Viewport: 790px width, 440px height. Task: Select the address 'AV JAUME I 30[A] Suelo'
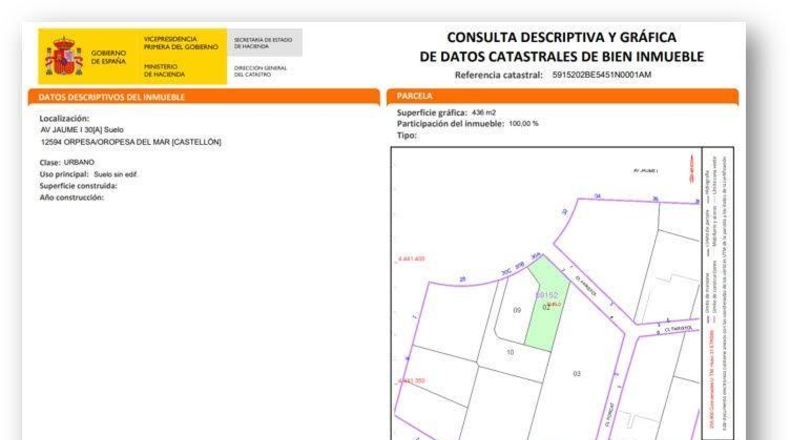(82, 130)
